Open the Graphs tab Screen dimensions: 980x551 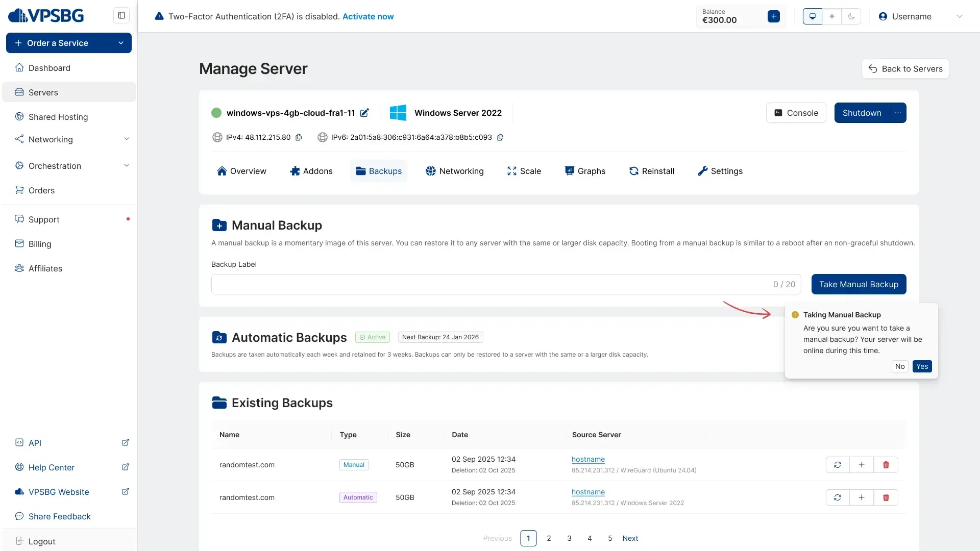click(x=585, y=171)
